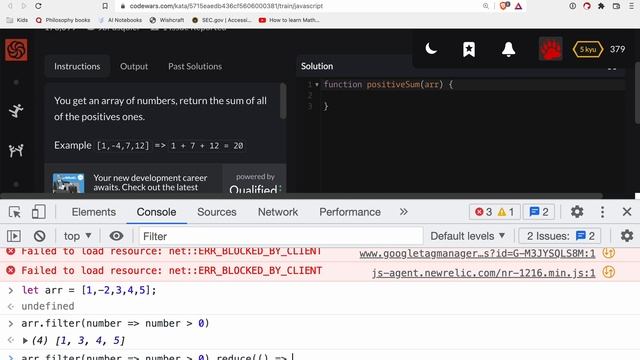Click the 379 honor score
Image resolution: width=640 pixels, height=360 pixels.
pyautogui.click(x=618, y=49)
